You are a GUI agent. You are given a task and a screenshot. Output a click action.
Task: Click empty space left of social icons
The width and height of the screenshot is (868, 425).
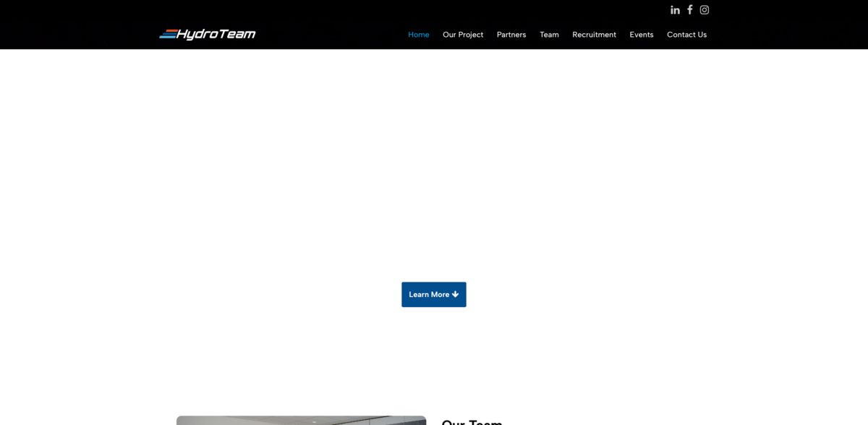click(506, 10)
